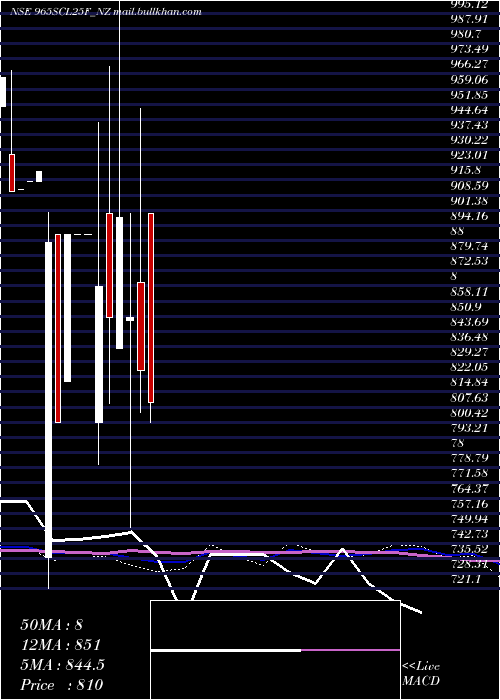Click the 944.64 price axis label
Image resolution: width=500 pixels, height=700 pixels.
click(469, 110)
